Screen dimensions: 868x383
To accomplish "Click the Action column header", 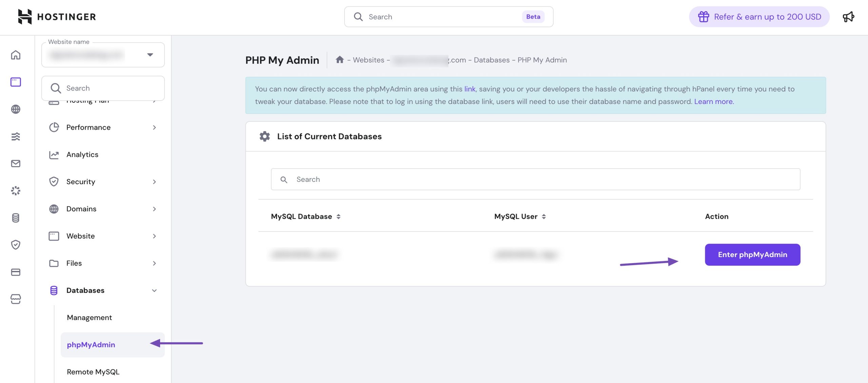I will pyautogui.click(x=716, y=217).
